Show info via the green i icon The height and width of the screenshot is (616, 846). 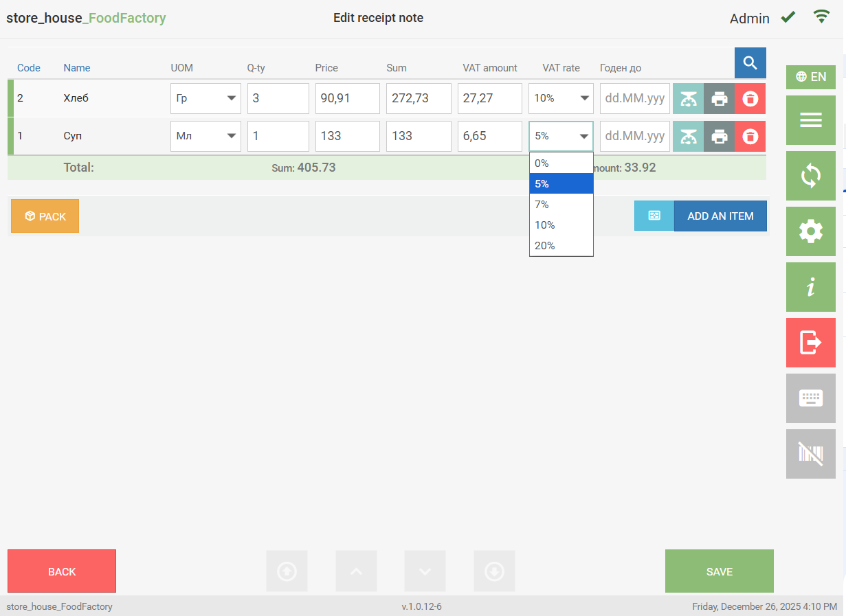tap(810, 287)
